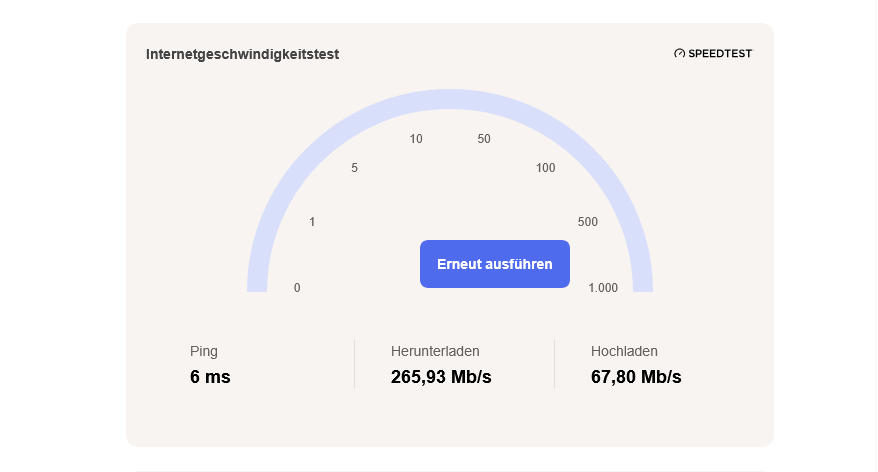Click the 500 gauge scale label
The height and width of the screenshot is (472, 878).
(x=588, y=222)
